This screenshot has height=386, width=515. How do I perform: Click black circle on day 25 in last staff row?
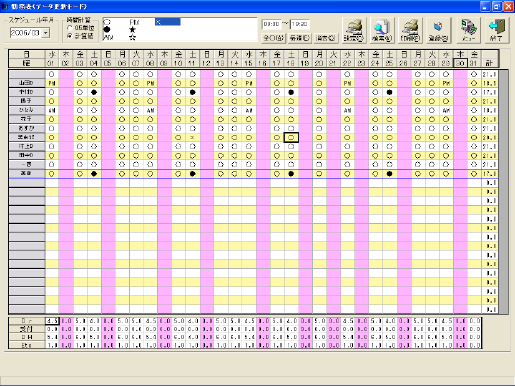coord(389,174)
